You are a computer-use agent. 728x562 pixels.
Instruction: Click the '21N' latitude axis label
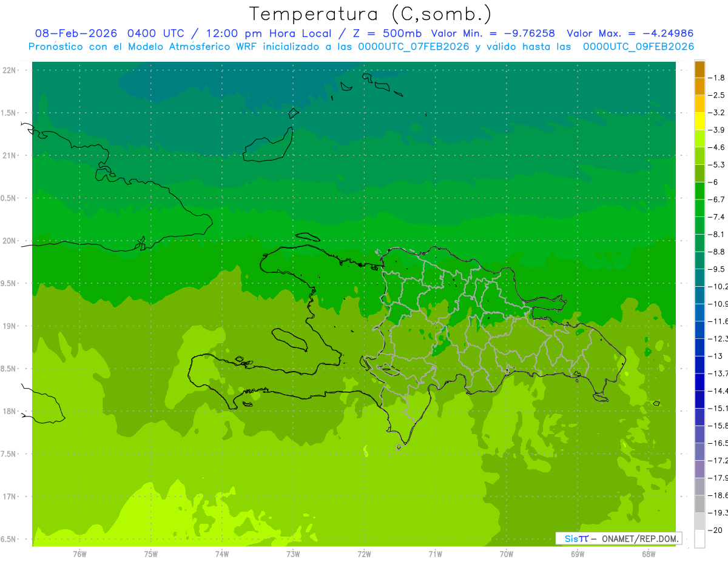point(10,155)
